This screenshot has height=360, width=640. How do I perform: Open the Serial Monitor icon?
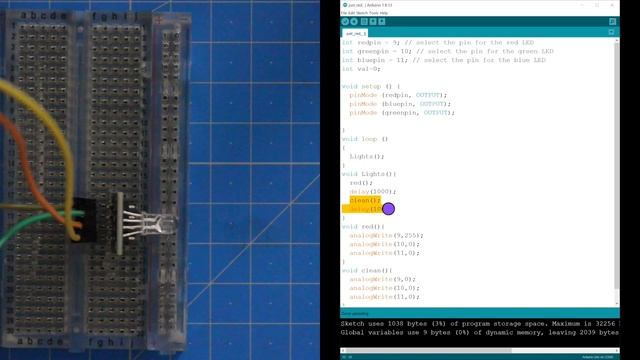[x=612, y=22]
